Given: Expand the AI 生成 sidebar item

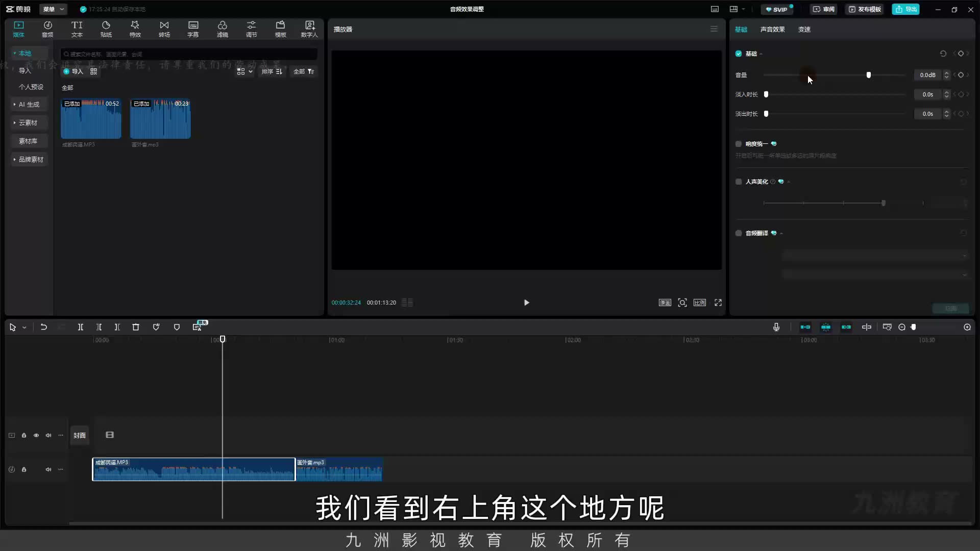Looking at the screenshot, I should point(29,104).
